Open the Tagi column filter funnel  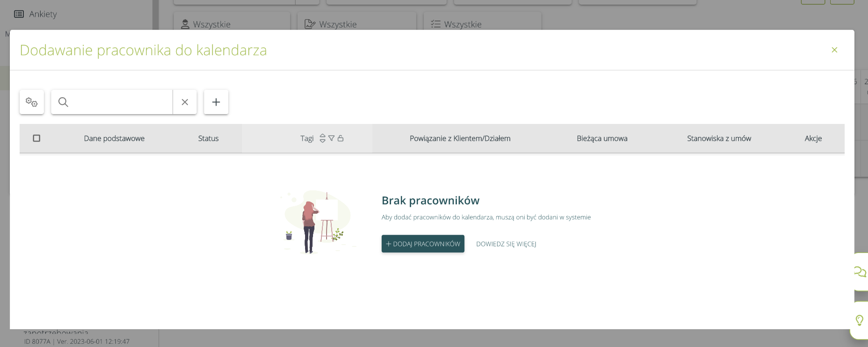coord(331,138)
